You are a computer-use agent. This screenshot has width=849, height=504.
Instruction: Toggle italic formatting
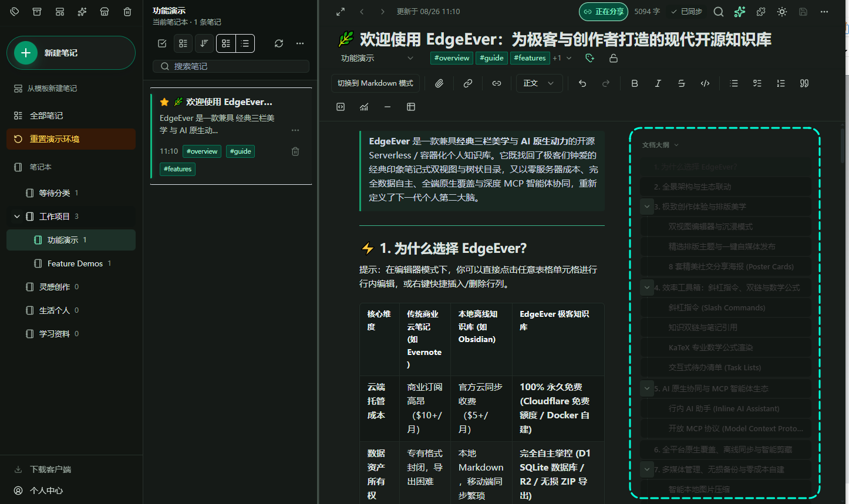pos(658,83)
